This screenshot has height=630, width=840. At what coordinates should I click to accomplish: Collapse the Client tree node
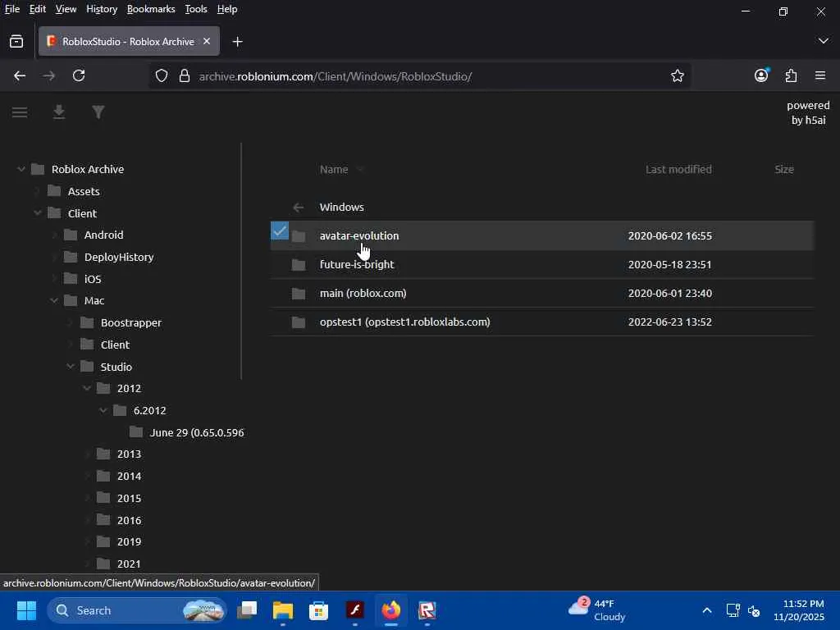[38, 213]
